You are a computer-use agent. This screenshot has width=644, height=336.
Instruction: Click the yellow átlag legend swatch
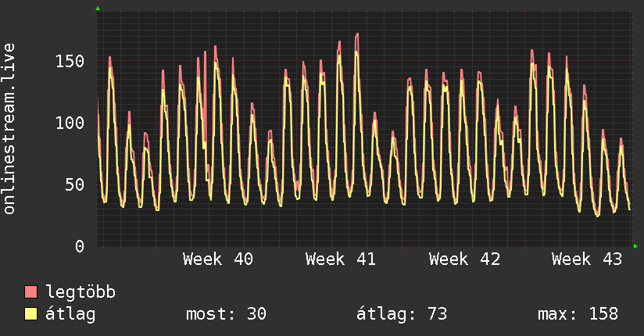(x=30, y=314)
